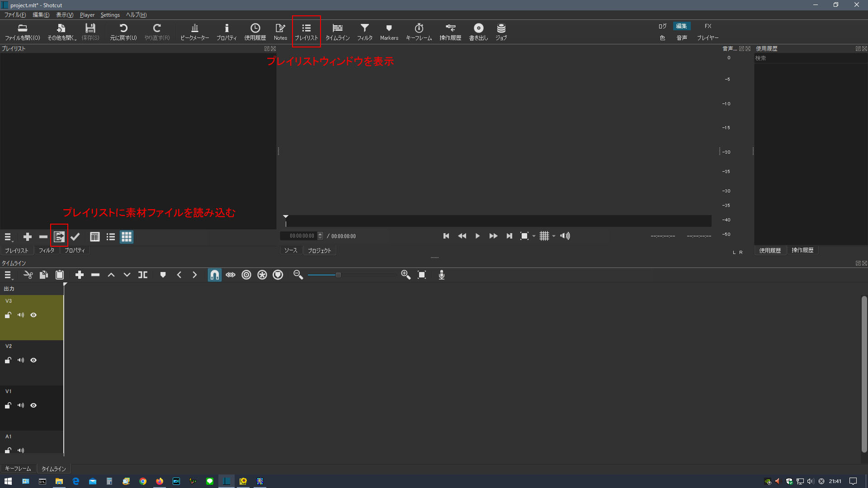Open the File menu
868x488 pixels.
pos(15,15)
